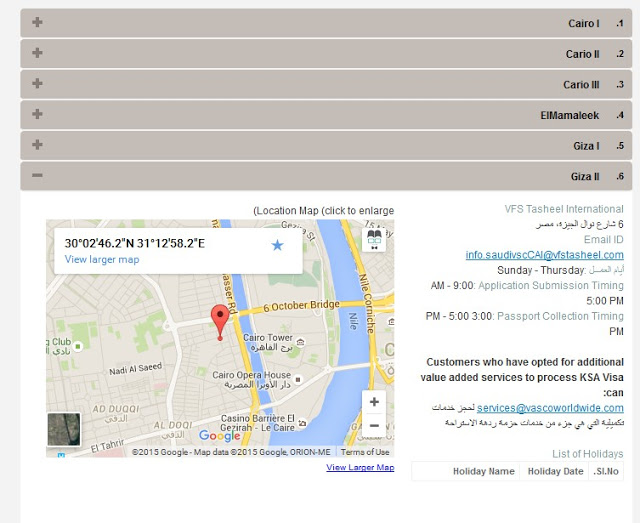Image resolution: width=640 pixels, height=523 pixels.
Task: Expand the Cario II section plus icon
Action: tap(37, 53)
